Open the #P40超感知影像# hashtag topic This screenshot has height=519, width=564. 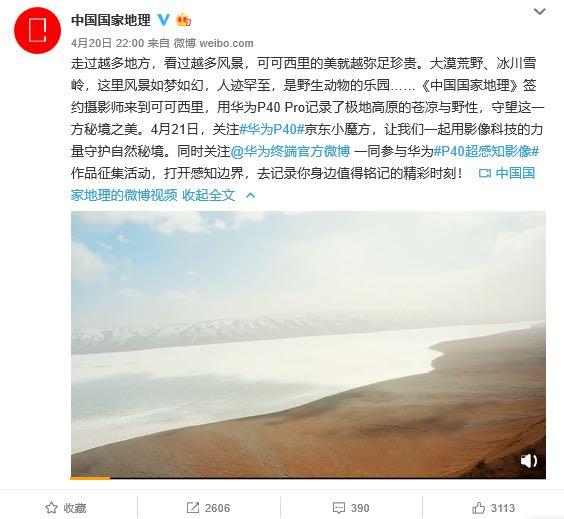point(486,151)
